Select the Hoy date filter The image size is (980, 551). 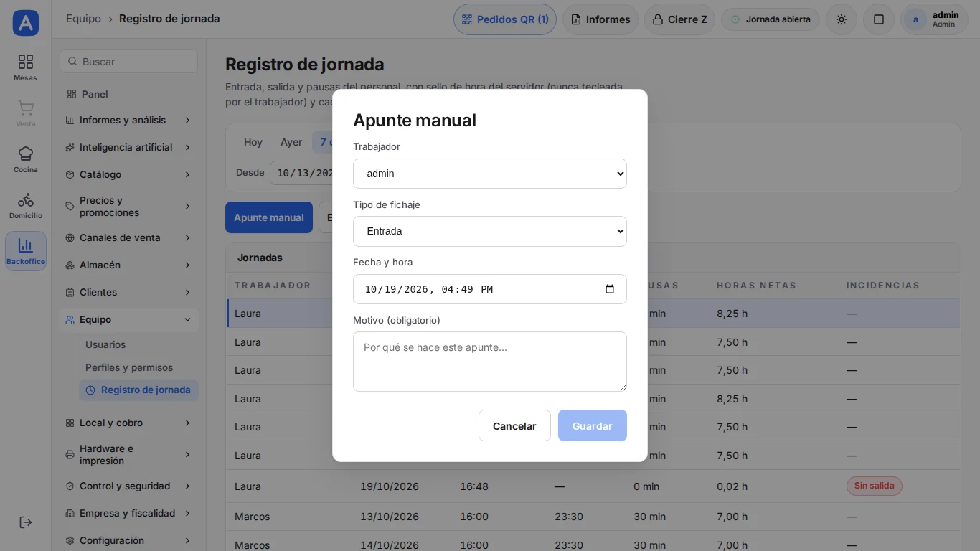pos(253,142)
